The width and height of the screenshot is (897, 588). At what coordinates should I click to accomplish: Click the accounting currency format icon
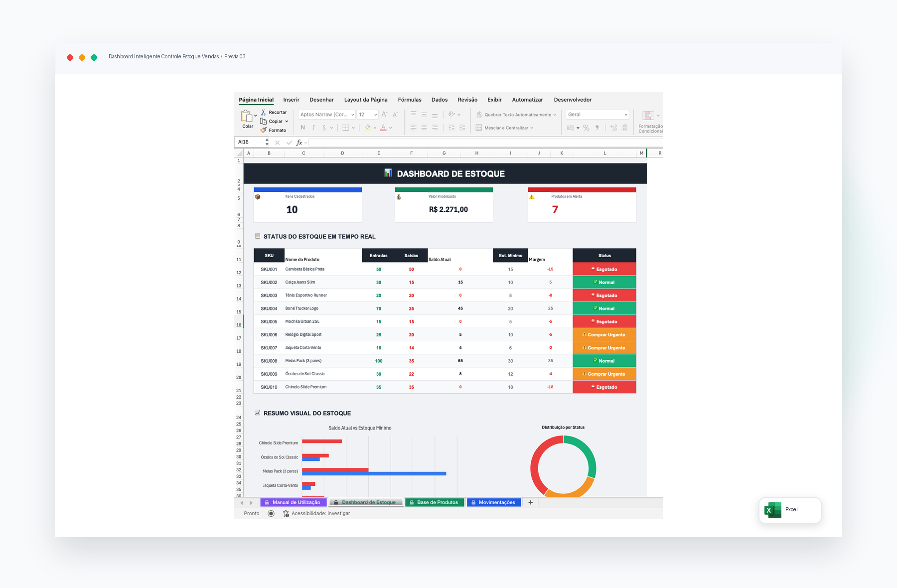[x=571, y=128]
